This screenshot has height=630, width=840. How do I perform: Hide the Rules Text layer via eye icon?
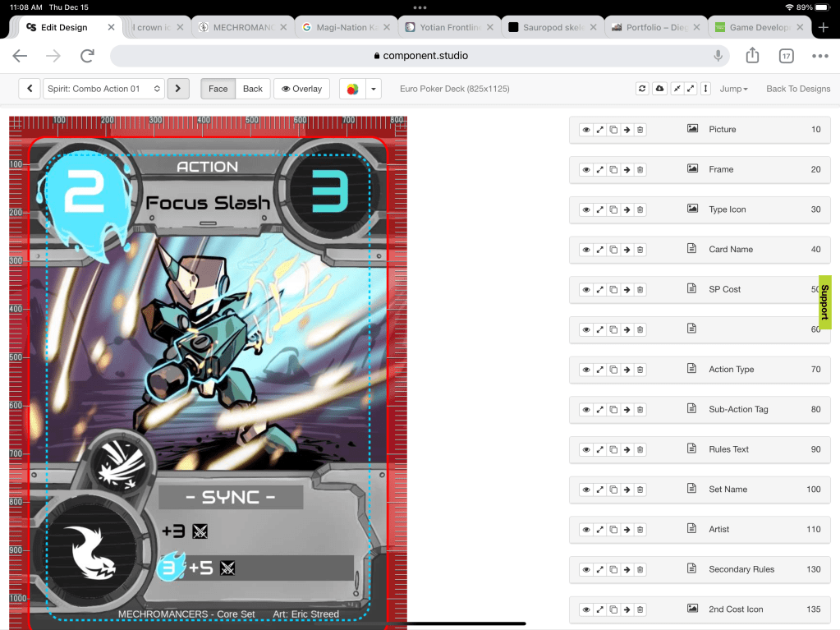586,449
